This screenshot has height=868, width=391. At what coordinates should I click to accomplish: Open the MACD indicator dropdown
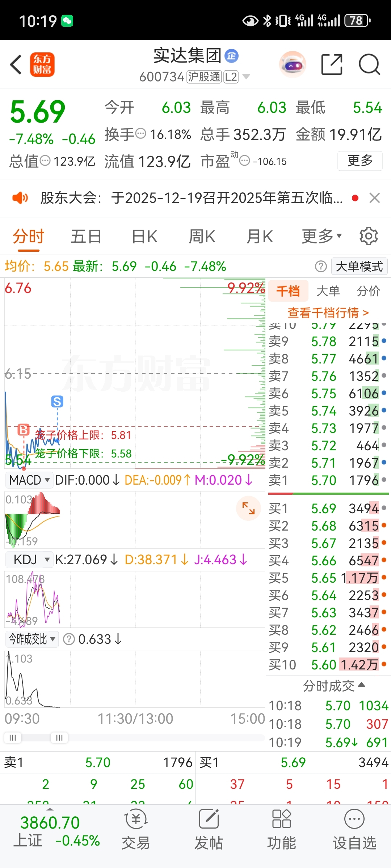pyautogui.click(x=29, y=480)
